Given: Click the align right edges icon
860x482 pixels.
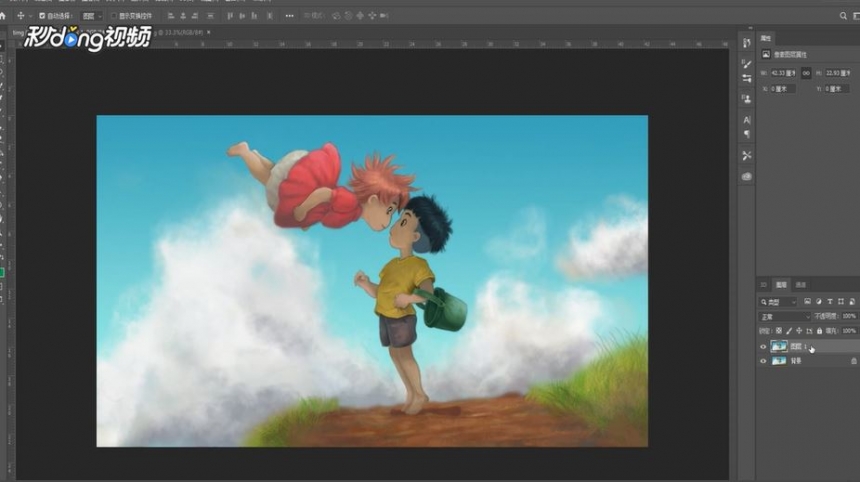Looking at the screenshot, I should point(195,16).
